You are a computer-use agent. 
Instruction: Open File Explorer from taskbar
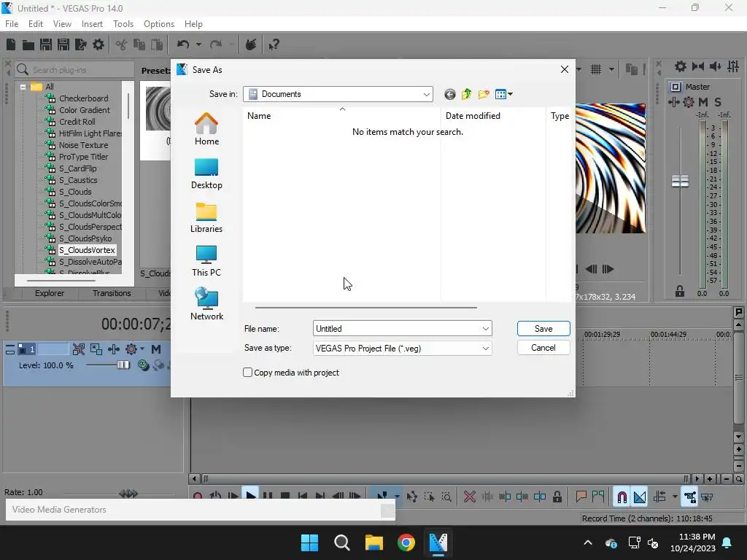tap(374, 542)
